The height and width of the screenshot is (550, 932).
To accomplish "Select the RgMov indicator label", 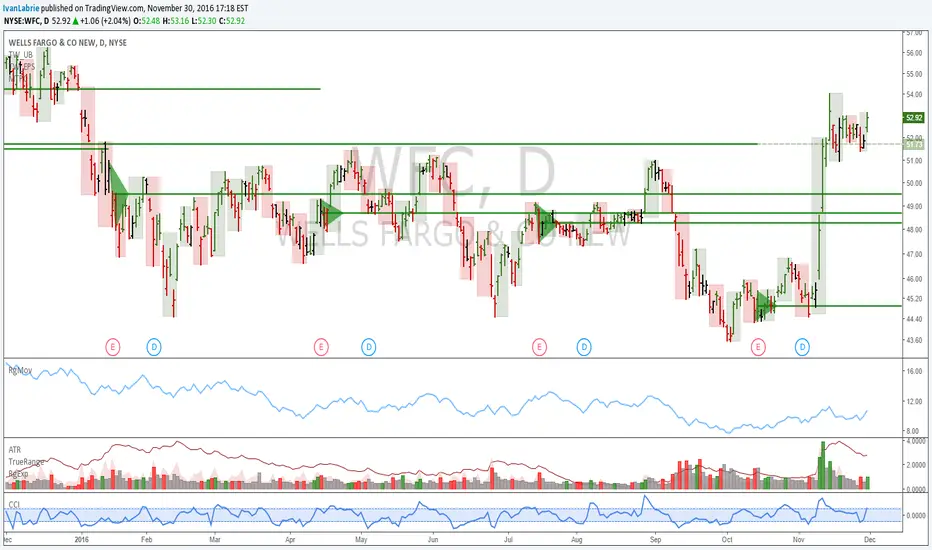I will click(x=20, y=370).
